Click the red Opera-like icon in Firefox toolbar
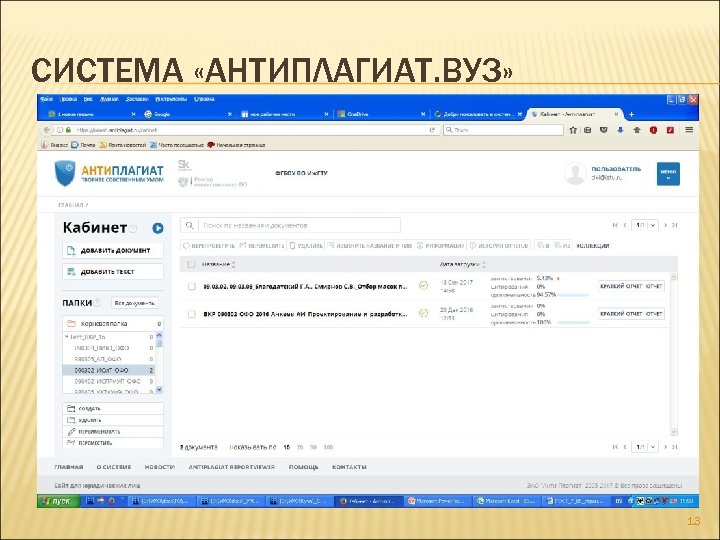The image size is (720, 540). tap(653, 130)
